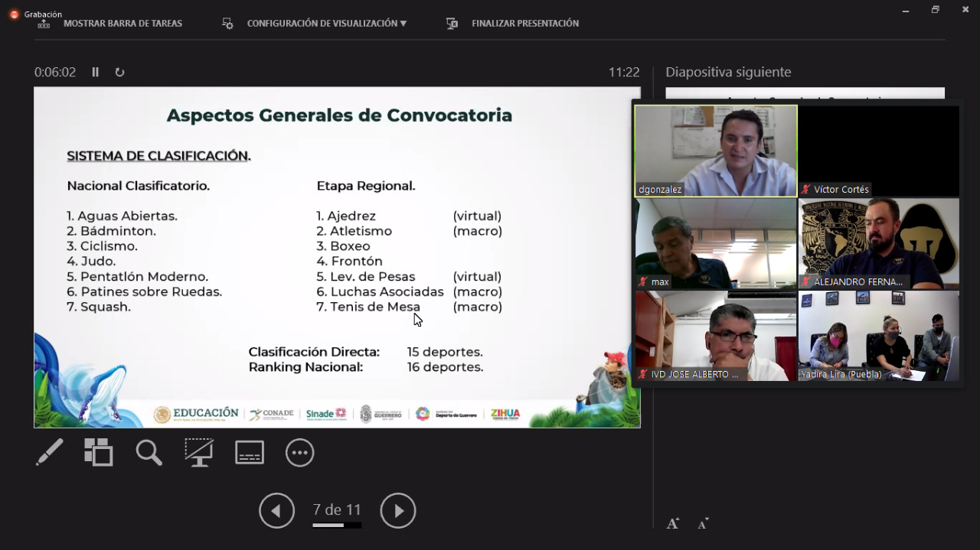Viewport: 980px width, 550px height.
Task: Click Finalizar presentación
Action: pos(524,24)
